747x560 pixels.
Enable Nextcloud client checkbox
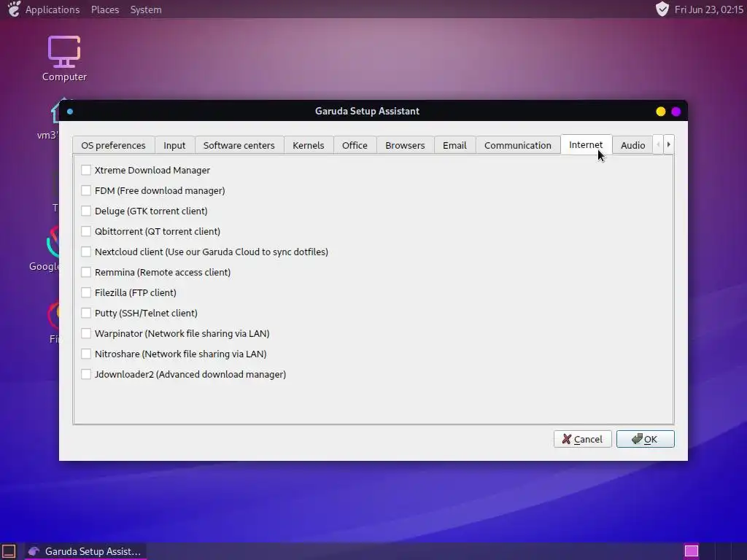coord(86,252)
